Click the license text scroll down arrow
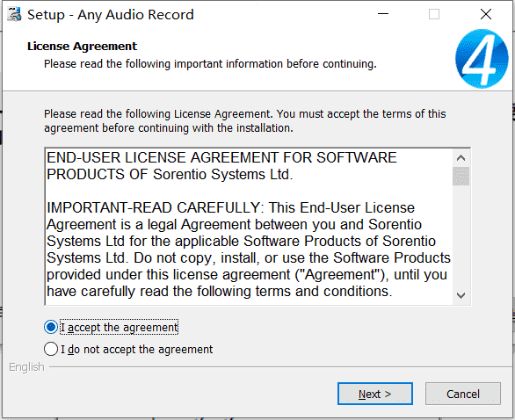Viewport: 515px width, 420px height. pos(461,295)
